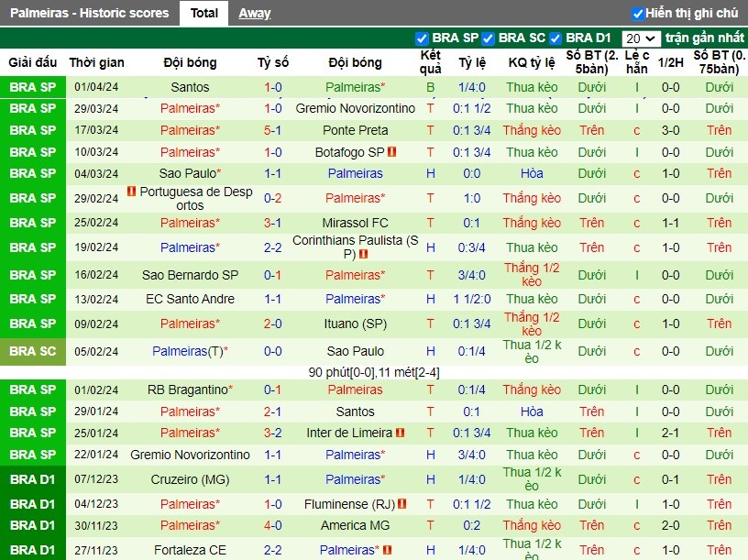Click red card icon beside Portuguesa de Desportos

click(132, 192)
